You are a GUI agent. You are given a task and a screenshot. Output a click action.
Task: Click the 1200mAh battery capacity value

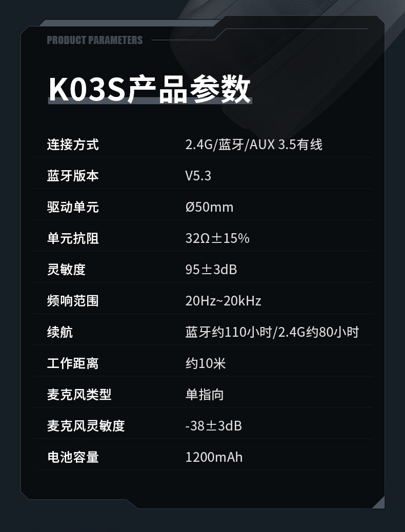click(x=214, y=457)
